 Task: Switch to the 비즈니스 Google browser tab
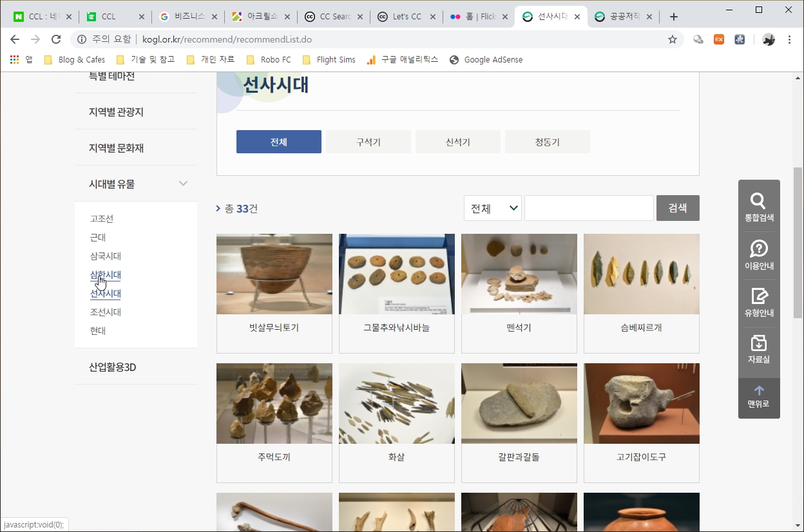[x=187, y=17]
